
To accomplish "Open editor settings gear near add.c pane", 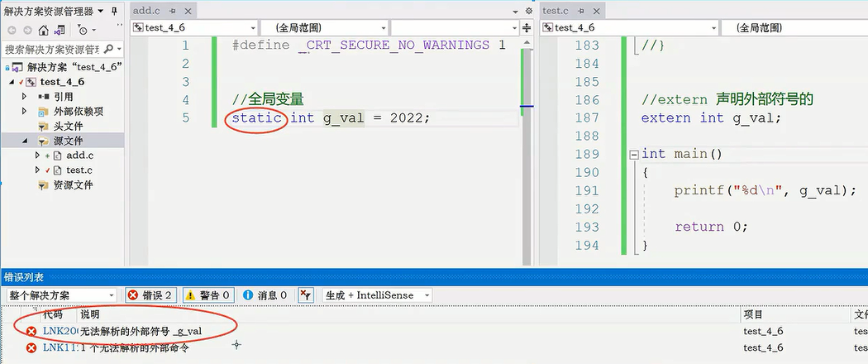I will tap(529, 11).
